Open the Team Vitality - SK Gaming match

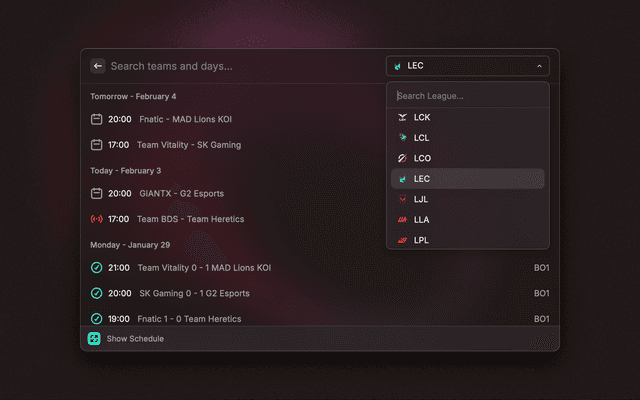click(188, 145)
